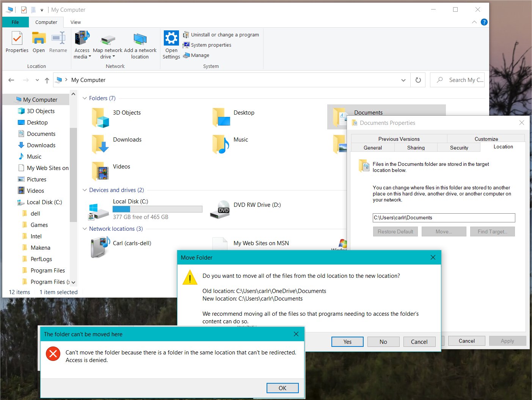Viewport: 532px width, 400px height.
Task: Click Restore Default in Documents Properties
Action: click(x=395, y=231)
